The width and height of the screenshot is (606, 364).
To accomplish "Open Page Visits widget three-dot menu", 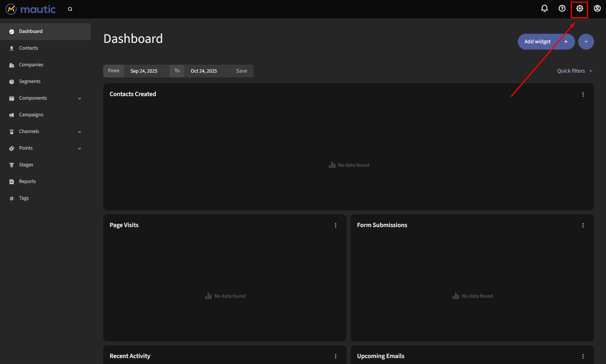I will 336,225.
